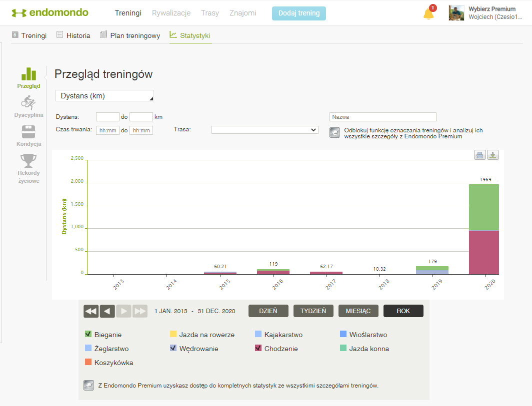Click the chart print icon
The width and height of the screenshot is (532, 406).
[479, 155]
